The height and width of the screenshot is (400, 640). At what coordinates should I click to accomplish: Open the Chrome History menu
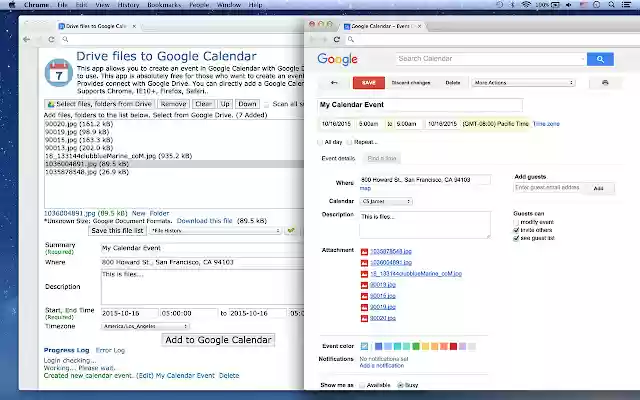pos(128,5)
